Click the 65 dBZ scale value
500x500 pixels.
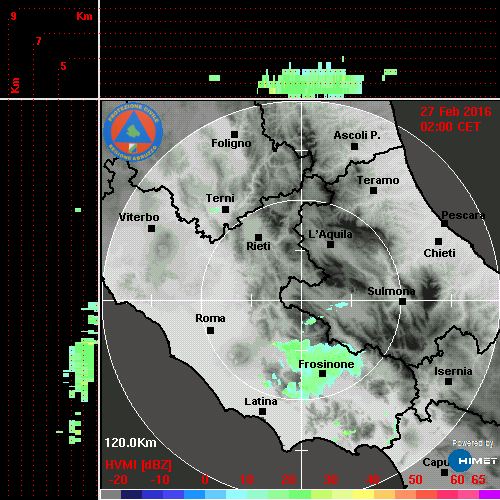click(478, 480)
